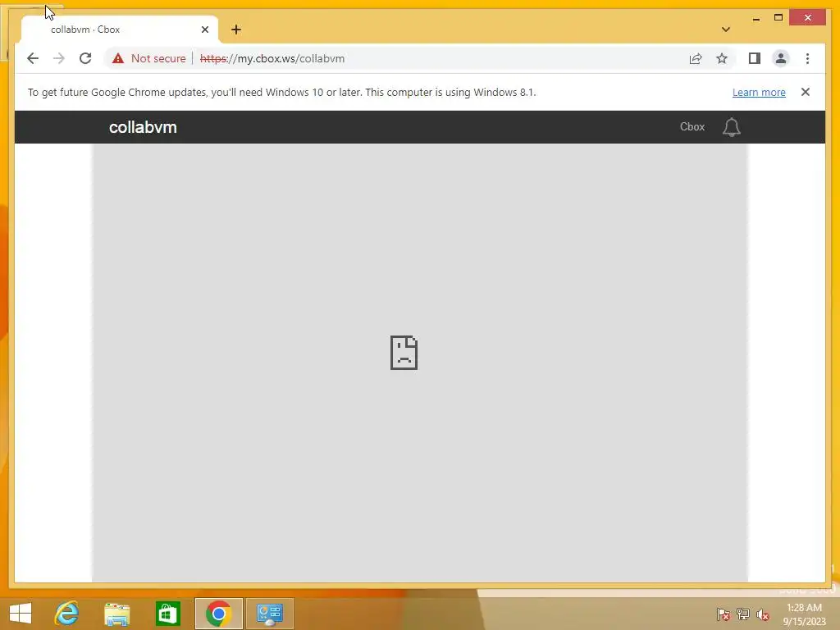Open notifications bell icon
Viewport: 840px width, 630px height.
tap(731, 127)
